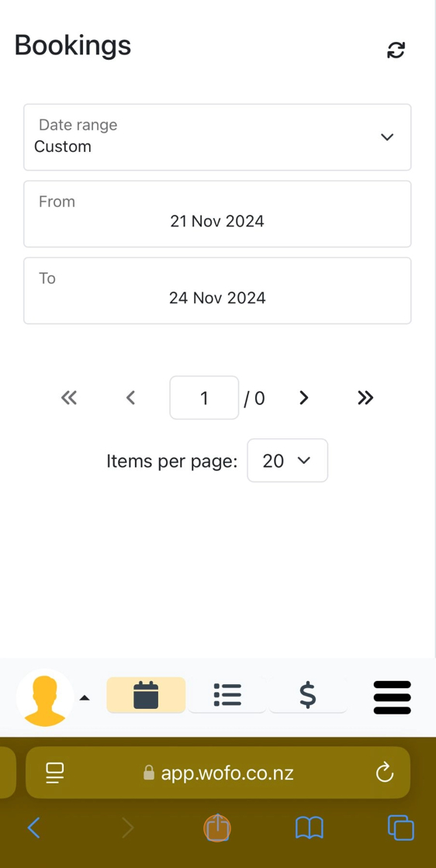436x868 pixels.
Task: Switch to the list view tab
Action: coord(227,695)
